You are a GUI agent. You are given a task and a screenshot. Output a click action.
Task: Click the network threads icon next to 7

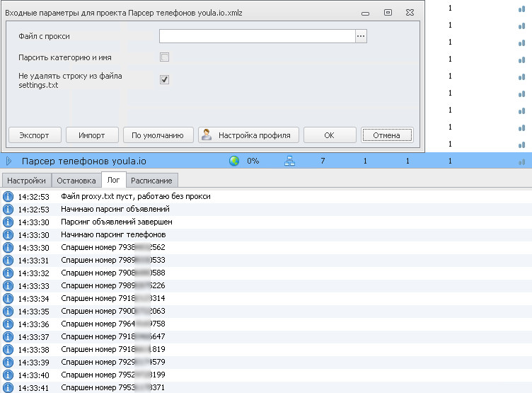click(x=289, y=161)
